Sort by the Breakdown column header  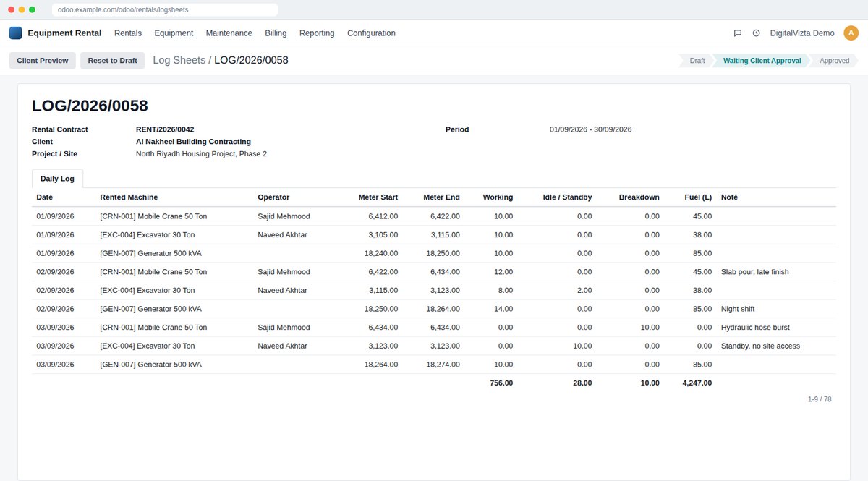pos(639,197)
